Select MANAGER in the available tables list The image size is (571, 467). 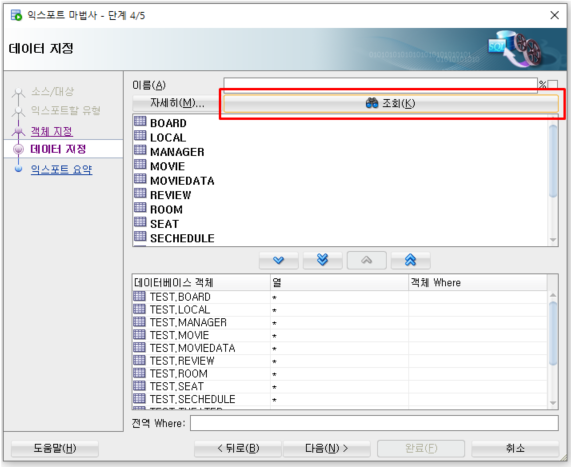point(177,152)
